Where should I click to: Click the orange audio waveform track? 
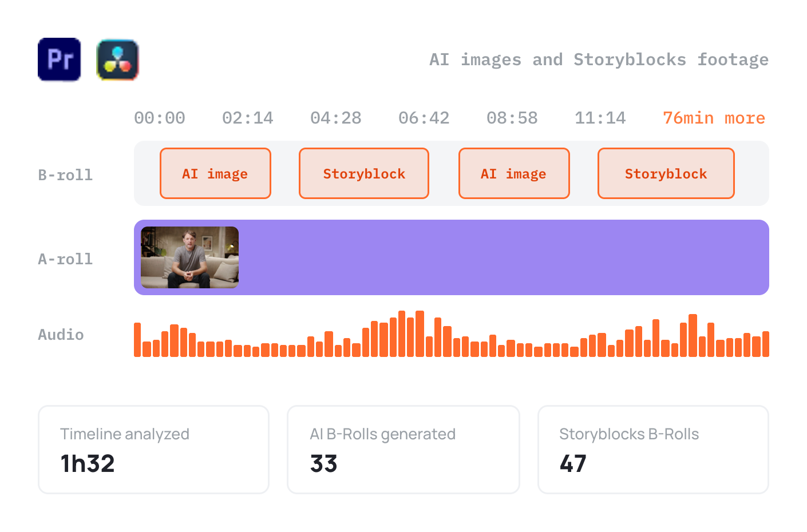(x=452, y=334)
